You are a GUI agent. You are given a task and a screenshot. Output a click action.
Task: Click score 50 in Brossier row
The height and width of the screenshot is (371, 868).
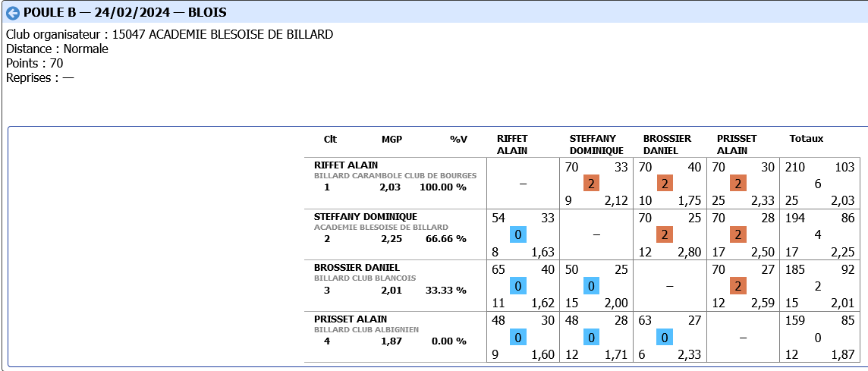tap(571, 269)
